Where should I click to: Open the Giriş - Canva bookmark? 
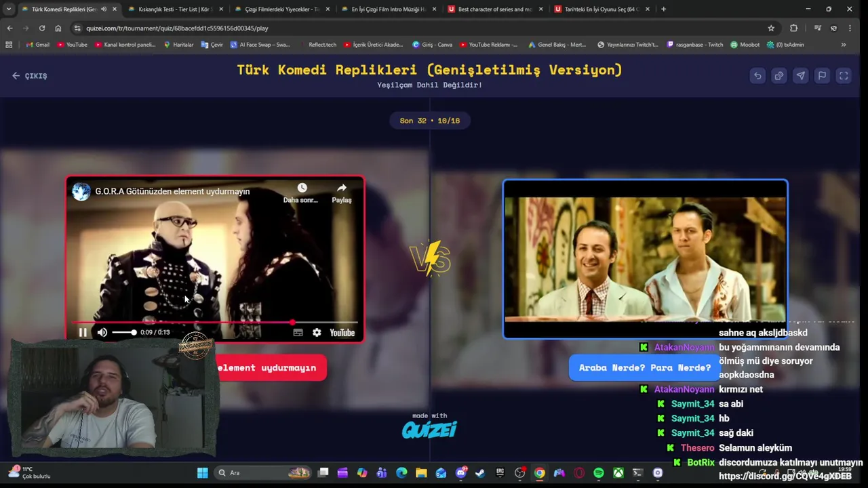tap(433, 45)
